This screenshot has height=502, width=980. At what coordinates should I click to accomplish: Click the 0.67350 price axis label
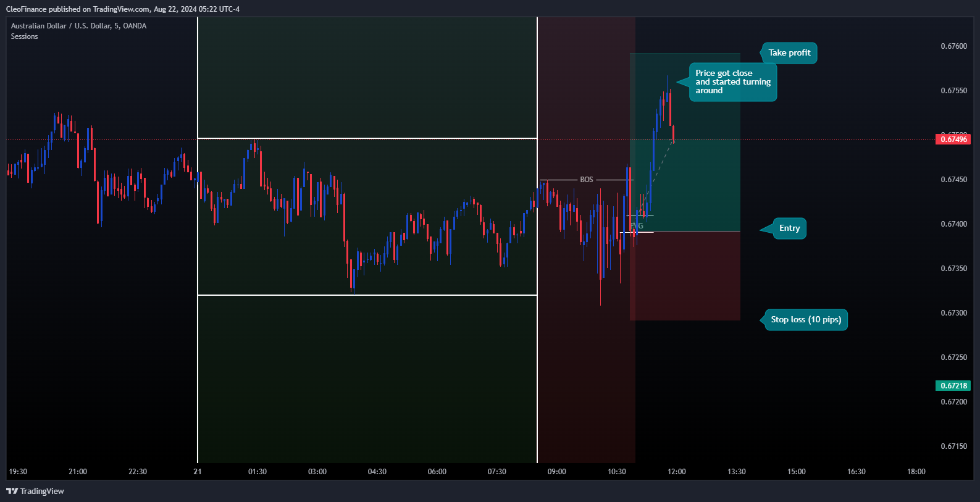954,269
